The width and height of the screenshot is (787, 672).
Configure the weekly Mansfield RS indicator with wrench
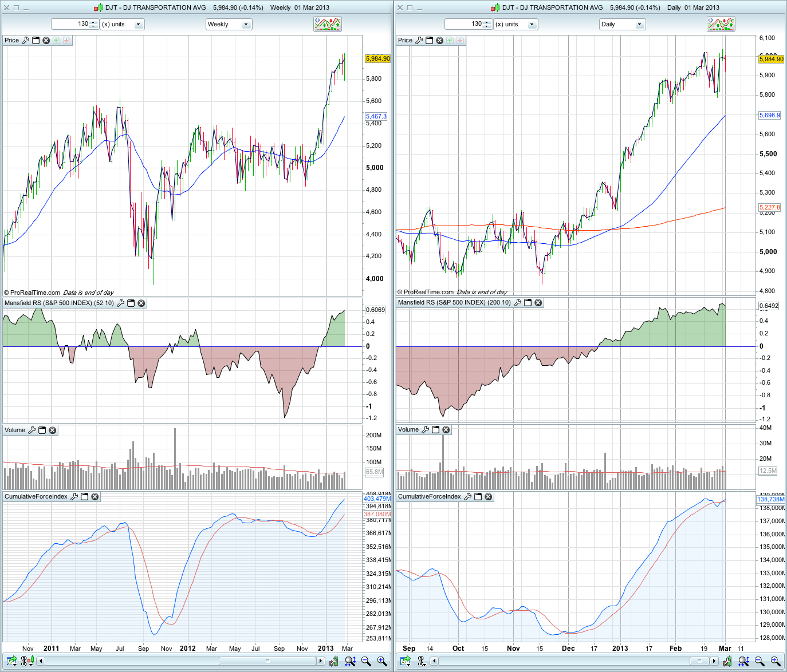click(x=120, y=303)
